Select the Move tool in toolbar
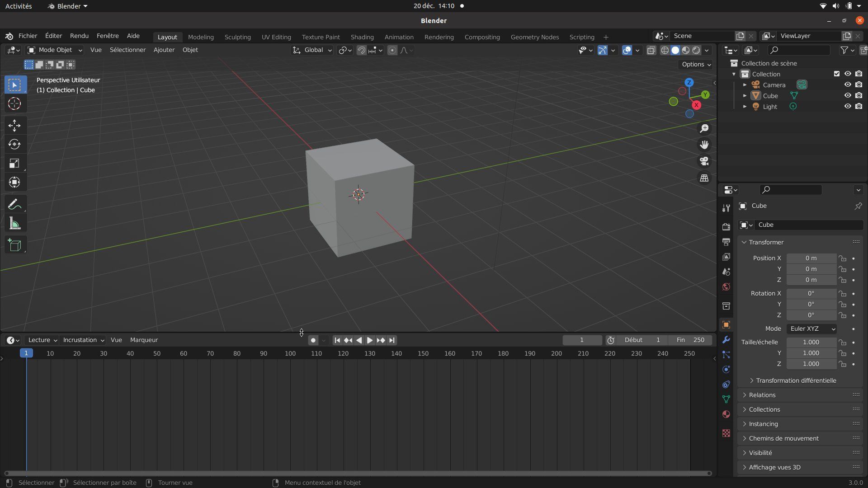The height and width of the screenshot is (488, 868). 14,125
